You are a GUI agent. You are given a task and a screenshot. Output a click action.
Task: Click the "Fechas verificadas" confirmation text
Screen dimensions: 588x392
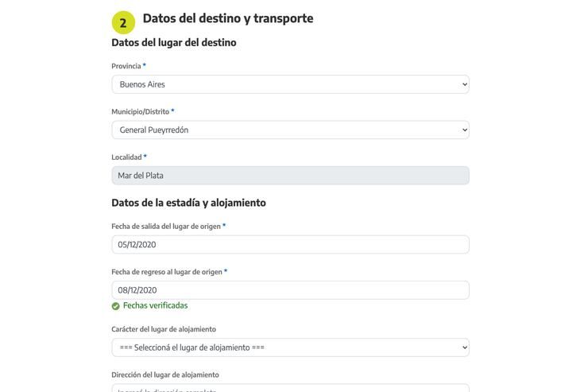155,305
